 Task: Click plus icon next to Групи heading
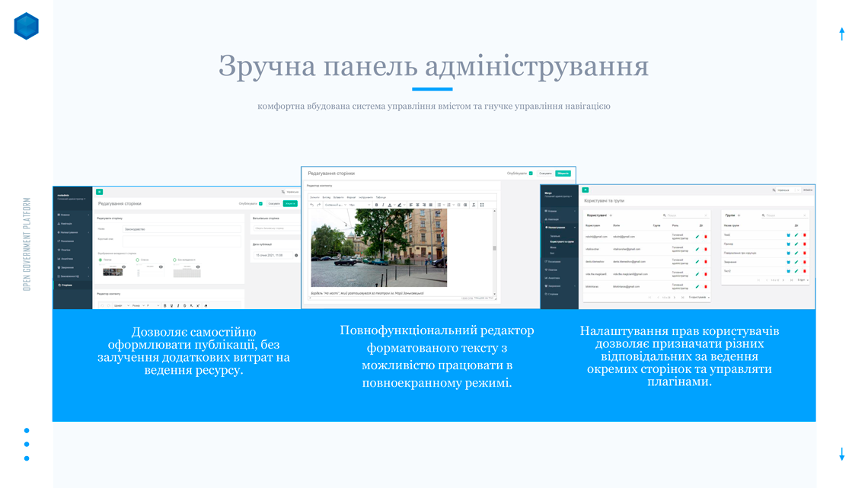739,215
